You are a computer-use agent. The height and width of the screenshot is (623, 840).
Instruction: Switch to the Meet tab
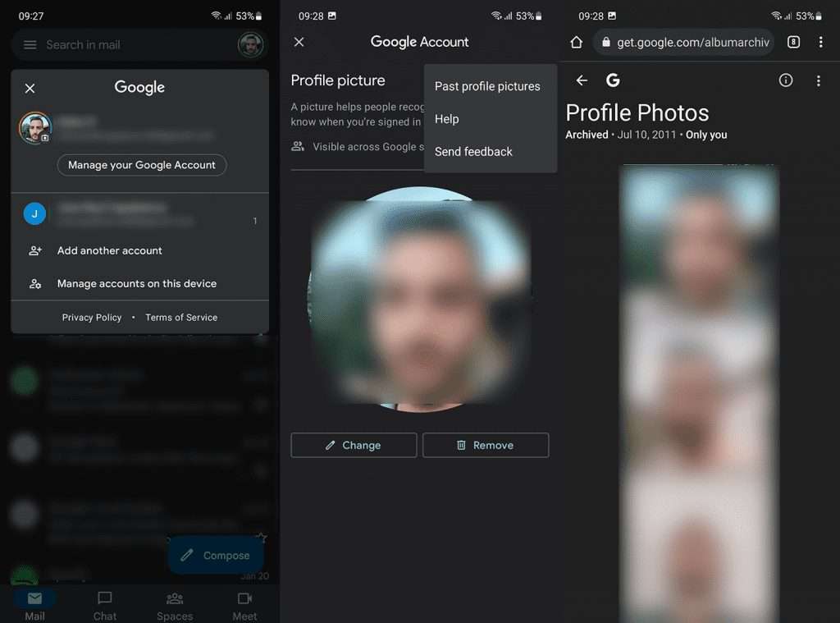244,606
